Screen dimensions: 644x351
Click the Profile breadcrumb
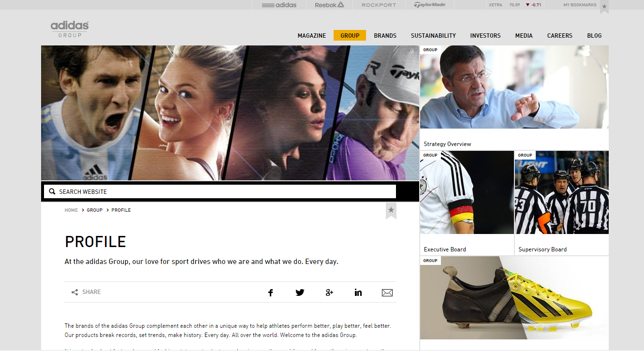[x=121, y=210]
